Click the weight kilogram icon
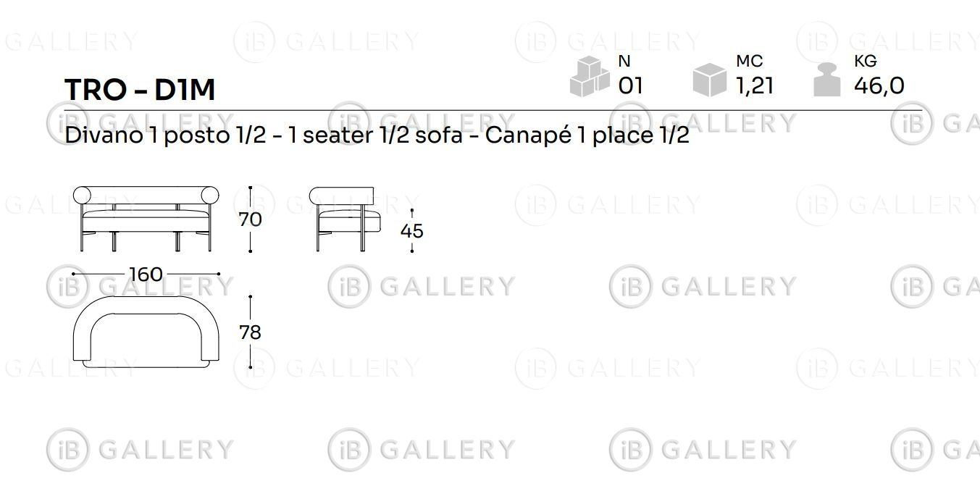This screenshot has height=486, width=980. [x=827, y=80]
